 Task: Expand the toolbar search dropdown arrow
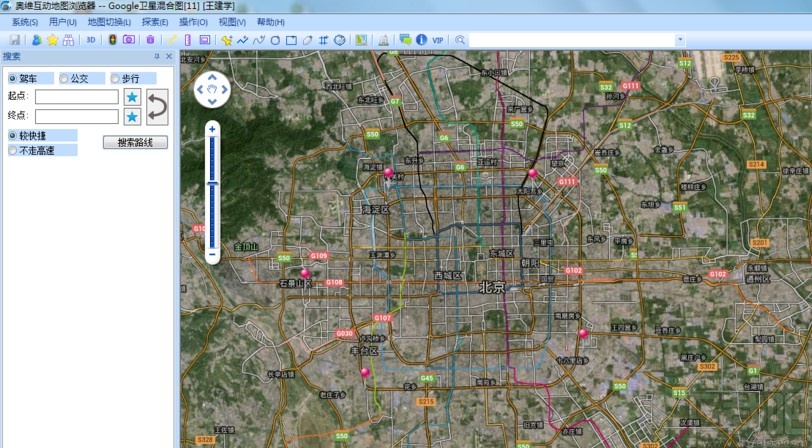[x=680, y=40]
